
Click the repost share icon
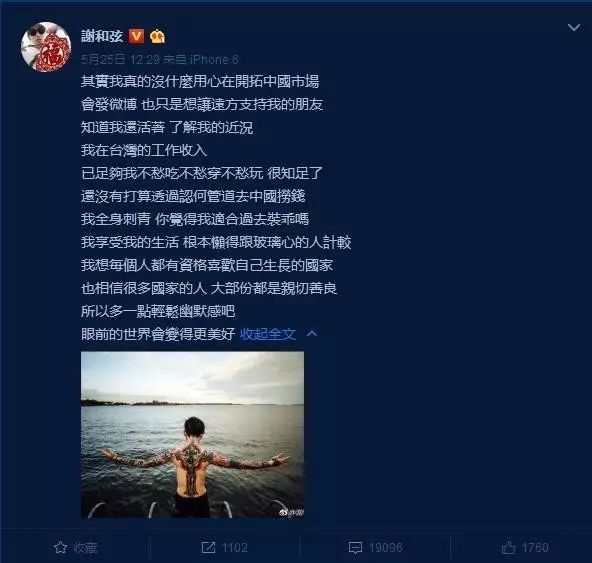pos(208,548)
